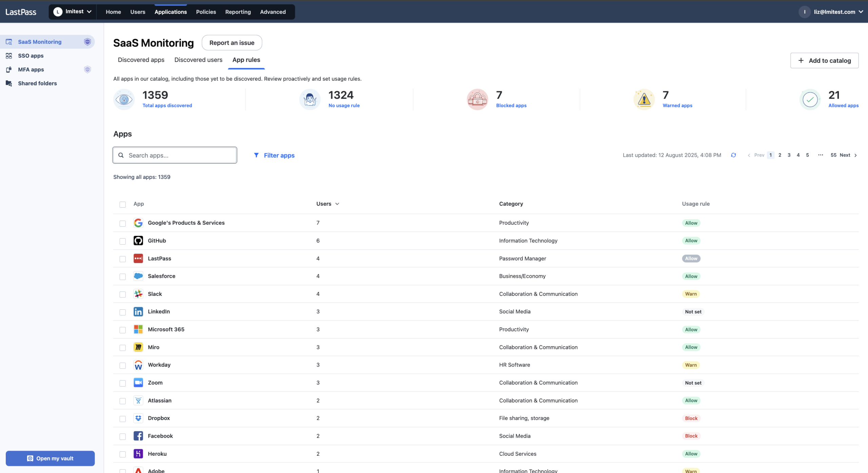Click the Filter apps funnel icon
This screenshot has width=868, height=473.
tap(256, 155)
